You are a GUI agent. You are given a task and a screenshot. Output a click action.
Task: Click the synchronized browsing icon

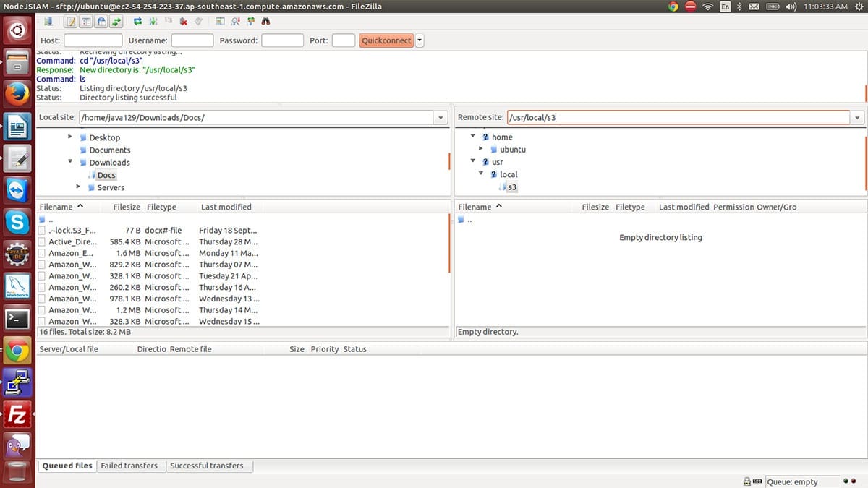click(251, 22)
